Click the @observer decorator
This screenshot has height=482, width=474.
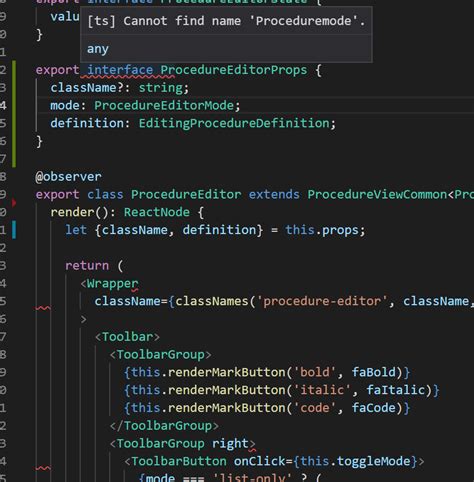[68, 177]
